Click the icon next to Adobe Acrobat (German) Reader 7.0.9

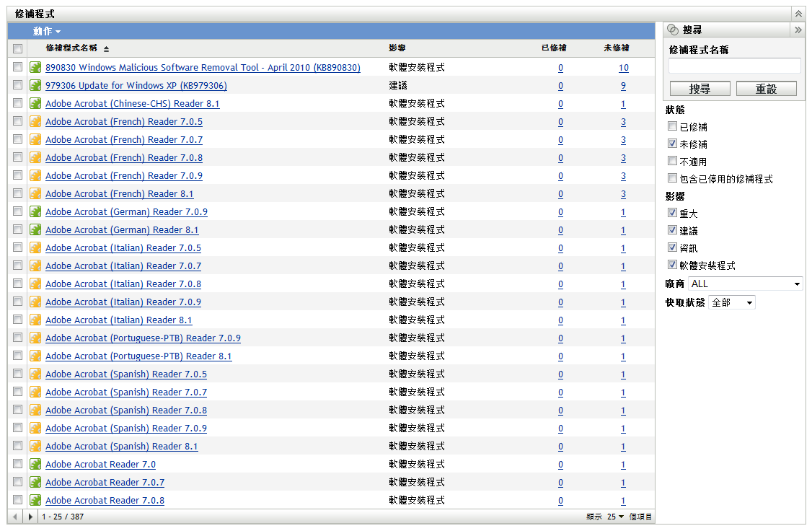click(x=35, y=212)
